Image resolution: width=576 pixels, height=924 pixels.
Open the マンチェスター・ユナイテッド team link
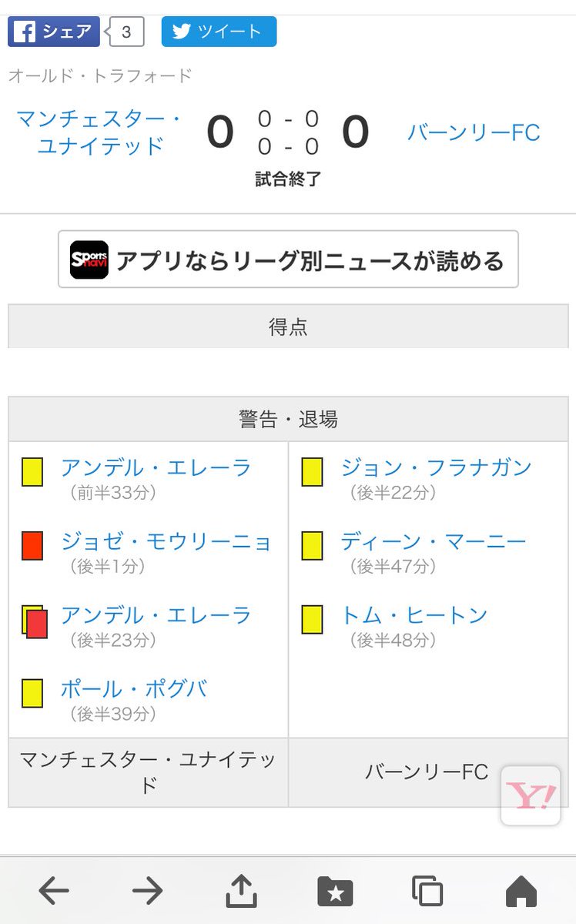point(99,132)
